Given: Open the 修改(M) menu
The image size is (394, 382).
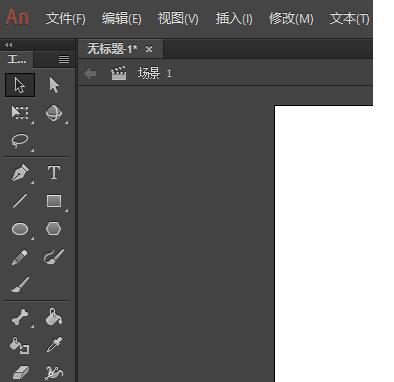Looking at the screenshot, I should tap(291, 18).
